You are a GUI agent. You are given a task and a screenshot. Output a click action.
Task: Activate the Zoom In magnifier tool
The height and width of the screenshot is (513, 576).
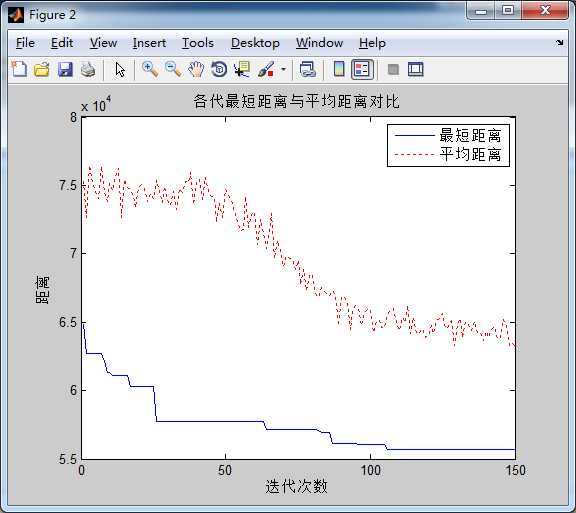click(x=150, y=69)
